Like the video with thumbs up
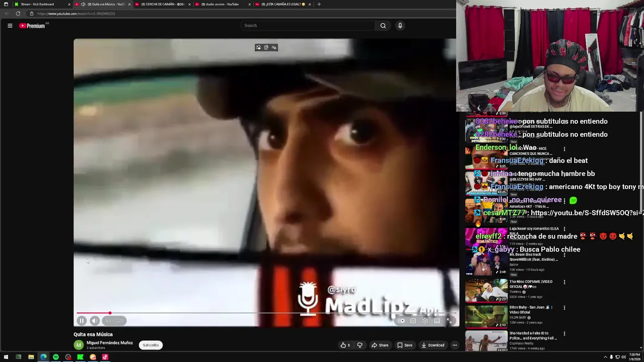644x362 pixels. coord(345,345)
